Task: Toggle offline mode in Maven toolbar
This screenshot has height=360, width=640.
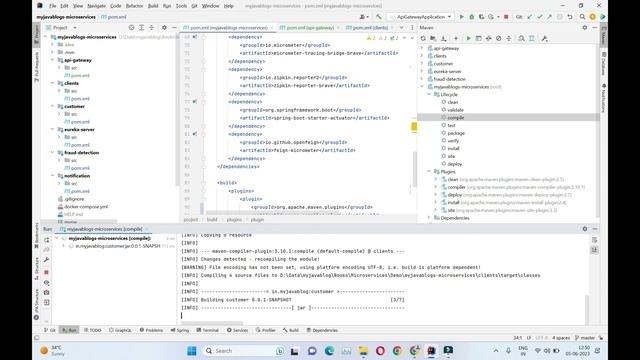Action: tap(489, 38)
